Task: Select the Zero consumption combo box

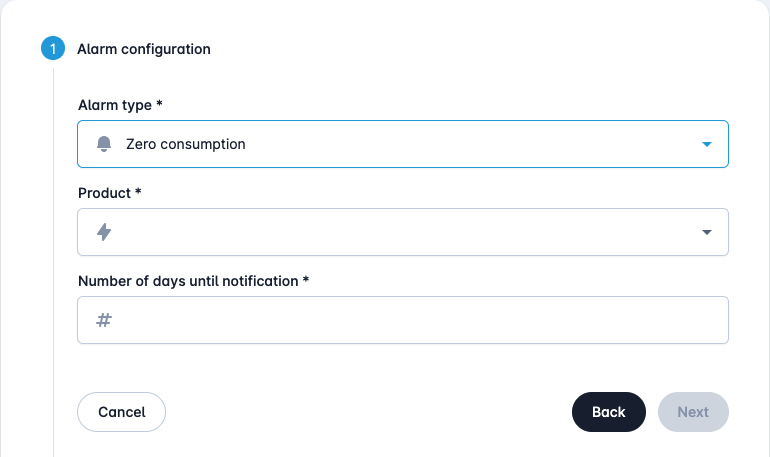Action: 403,144
